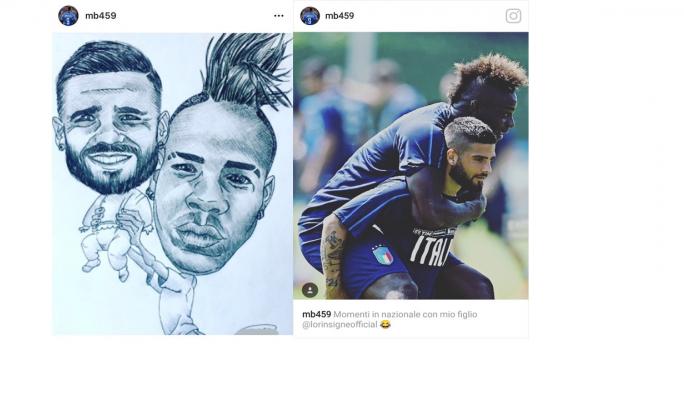This screenshot has height=400, width=684.
Task: Open the @lorinsigneofficial mention link
Action: click(340, 325)
